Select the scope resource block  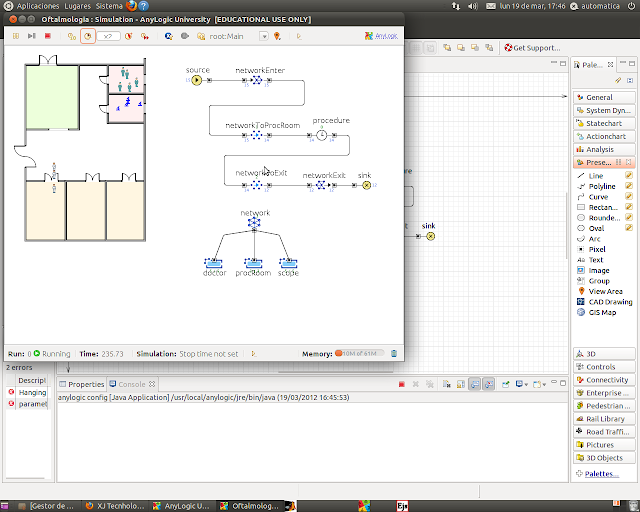pos(288,263)
